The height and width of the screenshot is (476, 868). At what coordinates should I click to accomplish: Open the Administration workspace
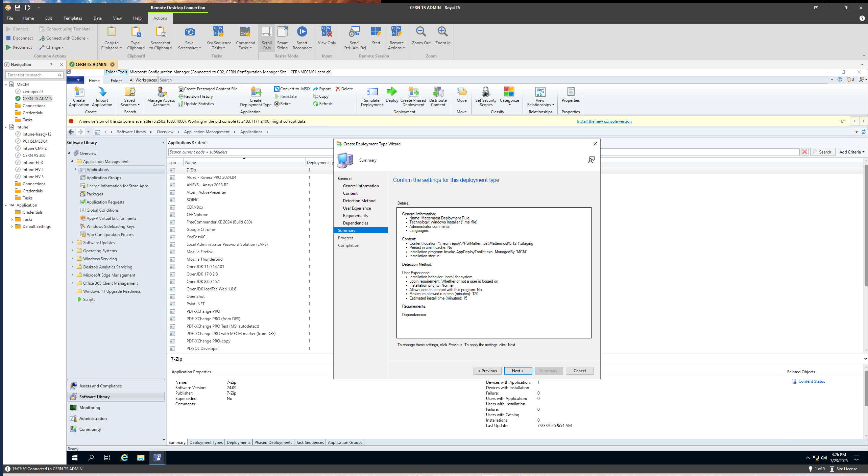[x=116, y=418]
